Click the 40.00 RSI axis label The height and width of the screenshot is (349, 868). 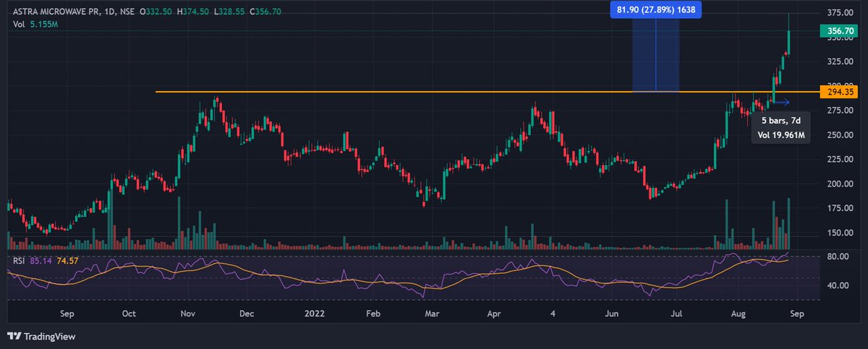pyautogui.click(x=836, y=285)
